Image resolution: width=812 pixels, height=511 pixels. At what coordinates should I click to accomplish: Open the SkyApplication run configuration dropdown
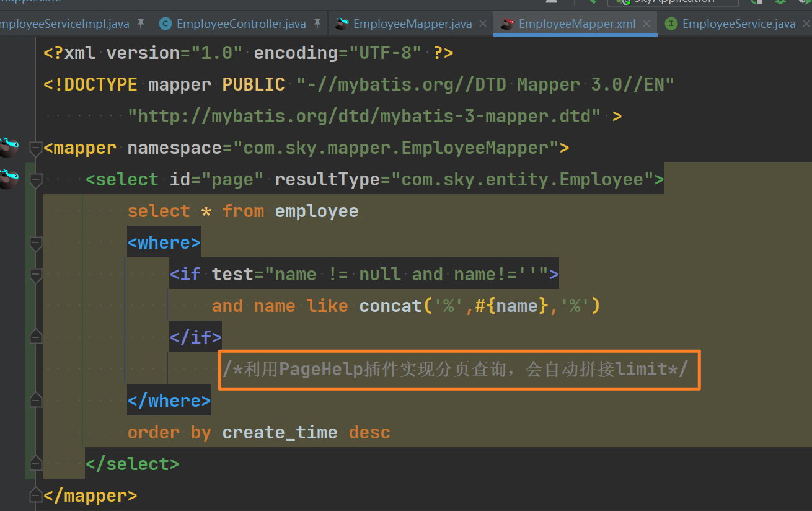[673, 2]
